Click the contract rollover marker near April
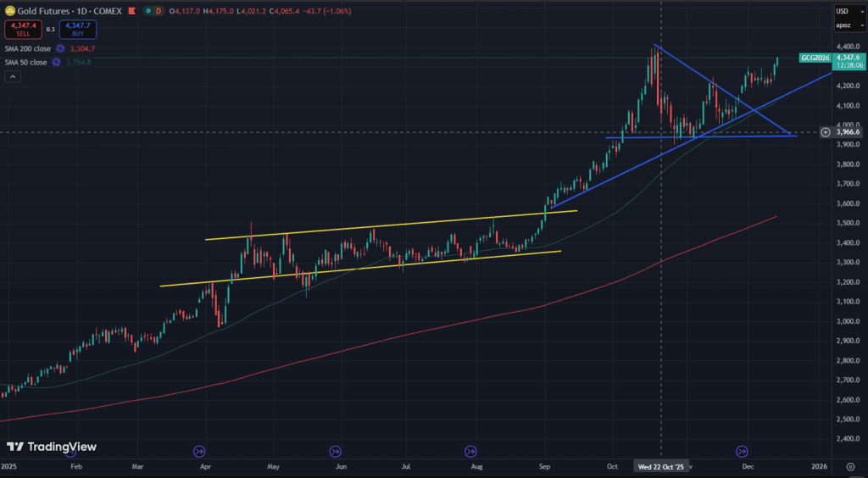This screenshot has width=868, height=478. click(200, 451)
